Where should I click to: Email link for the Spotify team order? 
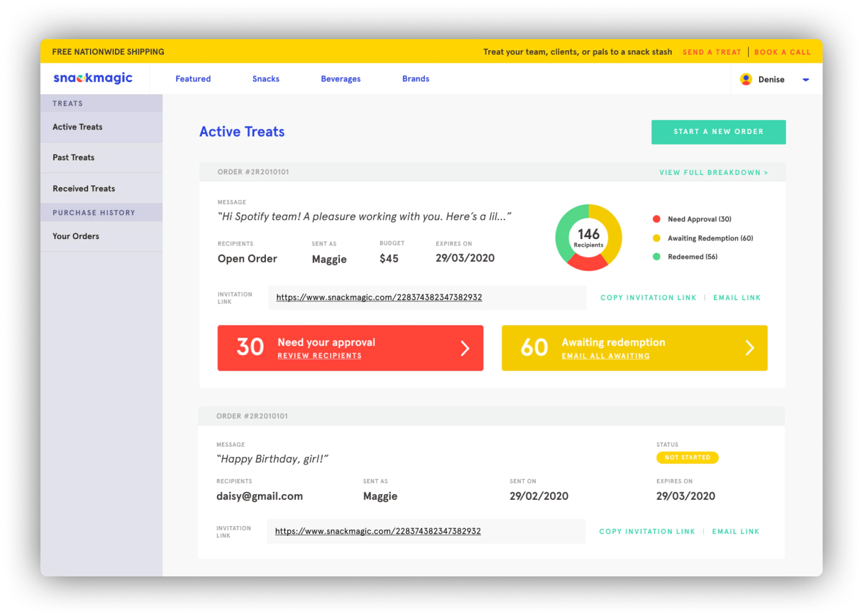(x=737, y=298)
